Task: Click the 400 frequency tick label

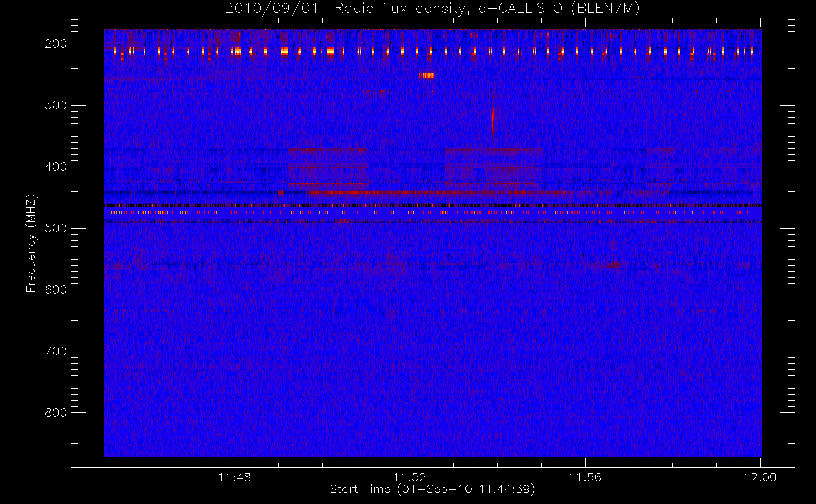Action: (x=56, y=167)
